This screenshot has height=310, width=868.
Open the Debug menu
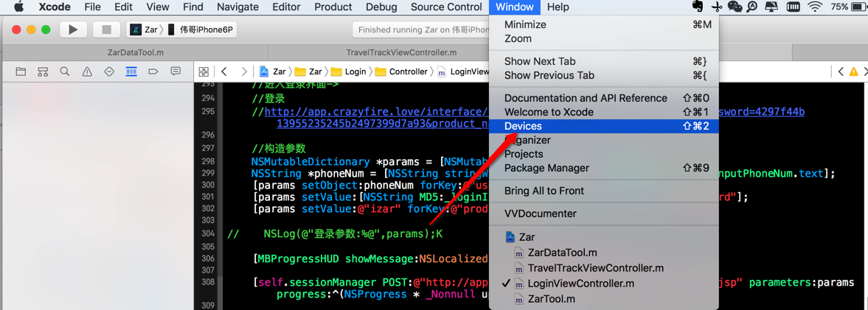(381, 7)
